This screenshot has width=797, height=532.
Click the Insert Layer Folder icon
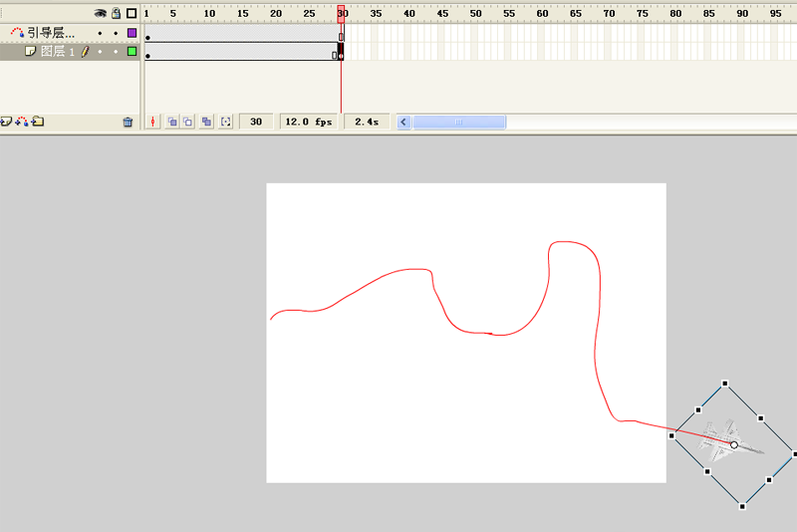38,122
